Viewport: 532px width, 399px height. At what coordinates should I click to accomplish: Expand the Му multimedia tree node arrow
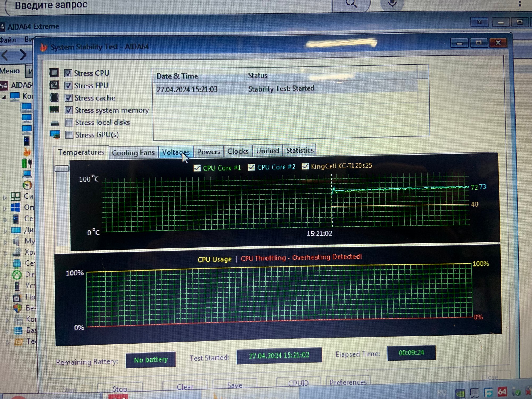click(x=5, y=242)
